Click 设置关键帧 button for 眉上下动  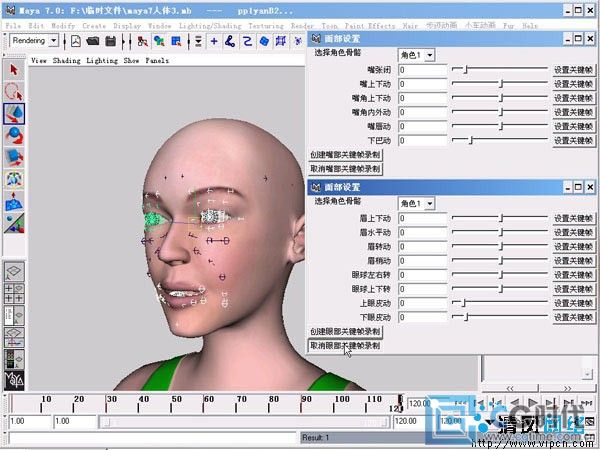coord(574,218)
